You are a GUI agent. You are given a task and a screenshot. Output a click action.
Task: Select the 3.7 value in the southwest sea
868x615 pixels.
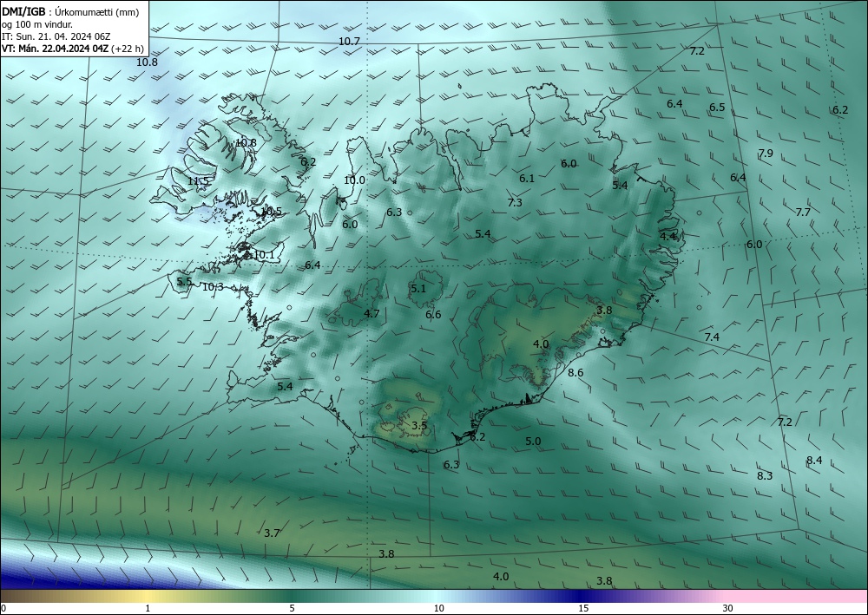(x=272, y=533)
